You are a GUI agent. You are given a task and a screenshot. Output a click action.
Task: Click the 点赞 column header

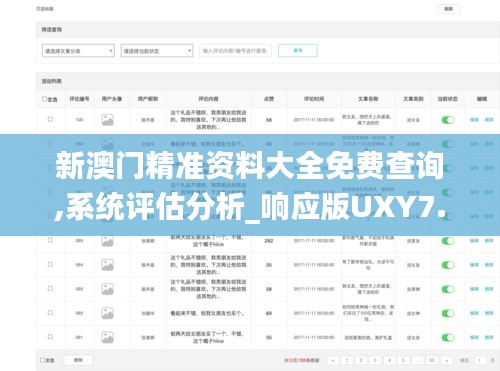269,99
